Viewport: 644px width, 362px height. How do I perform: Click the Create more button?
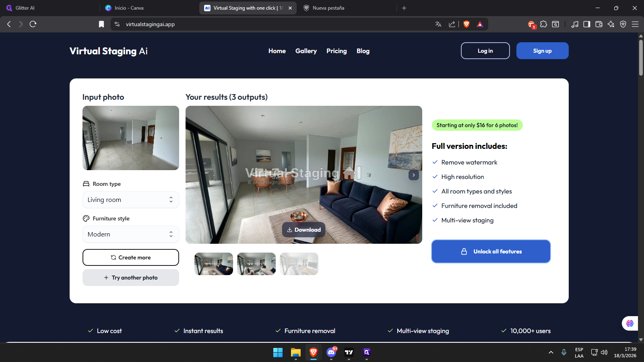pos(130,257)
